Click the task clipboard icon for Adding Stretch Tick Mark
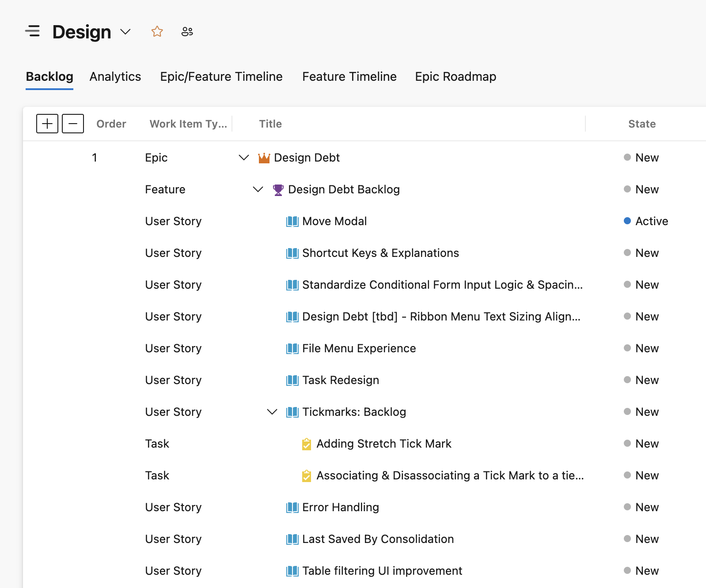Viewport: 706px width, 588px height. (306, 444)
